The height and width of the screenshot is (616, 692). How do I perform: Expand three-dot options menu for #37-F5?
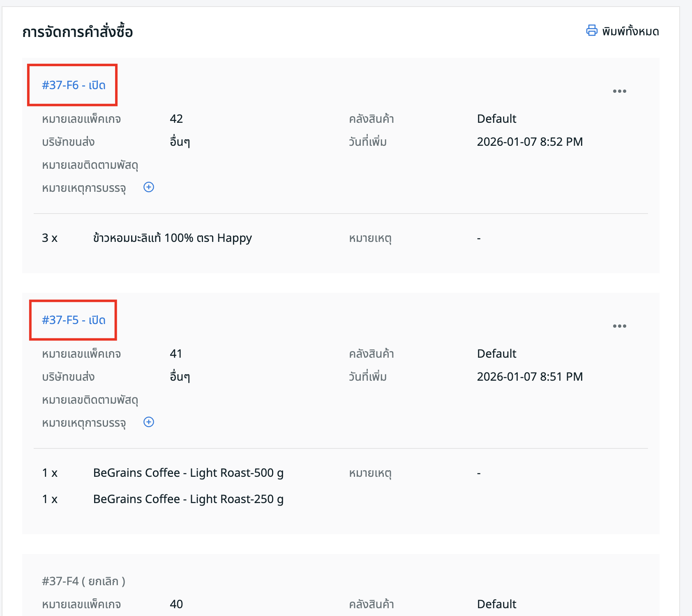(x=619, y=326)
